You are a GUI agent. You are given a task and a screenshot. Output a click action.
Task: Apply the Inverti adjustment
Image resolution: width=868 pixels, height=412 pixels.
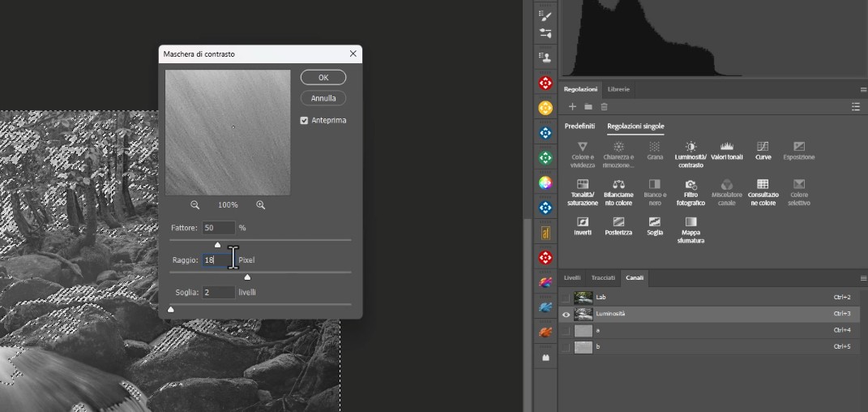(582, 221)
